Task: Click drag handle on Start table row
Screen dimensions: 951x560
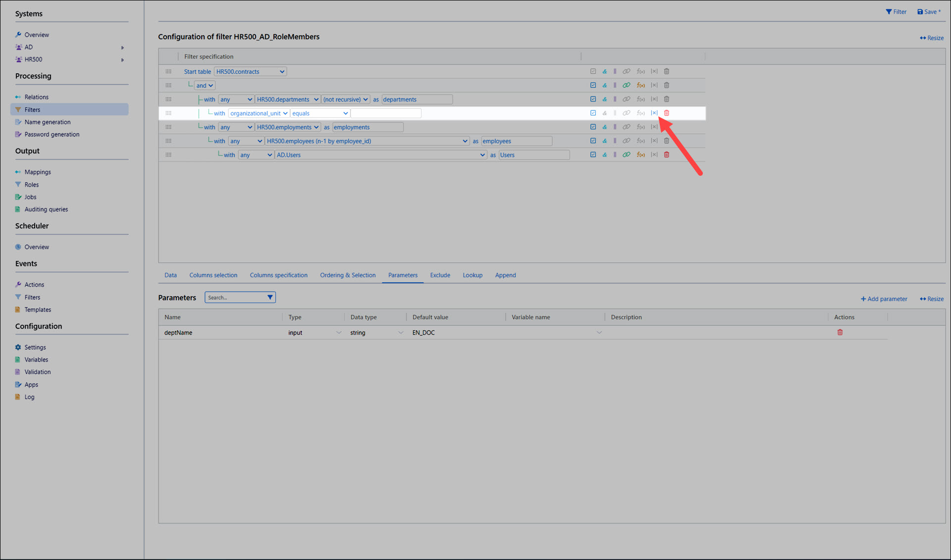Action: [x=168, y=71]
